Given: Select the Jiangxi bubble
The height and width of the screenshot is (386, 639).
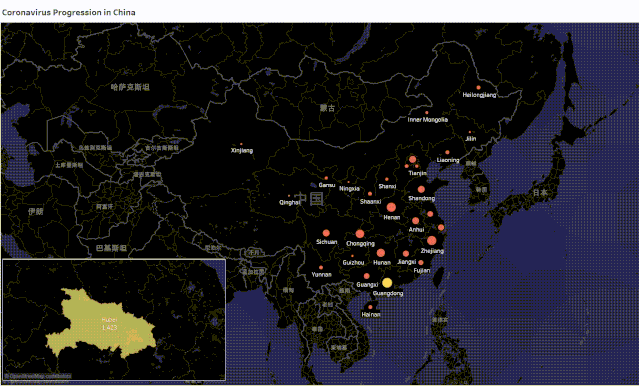Looking at the screenshot, I should 405,254.
